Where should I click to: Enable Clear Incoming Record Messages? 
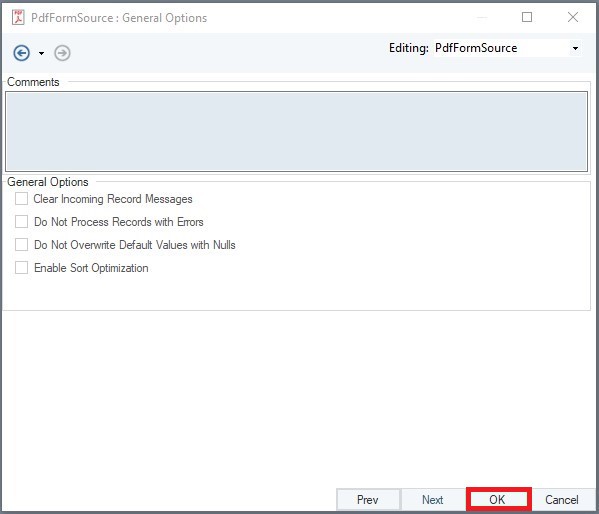(x=21, y=199)
